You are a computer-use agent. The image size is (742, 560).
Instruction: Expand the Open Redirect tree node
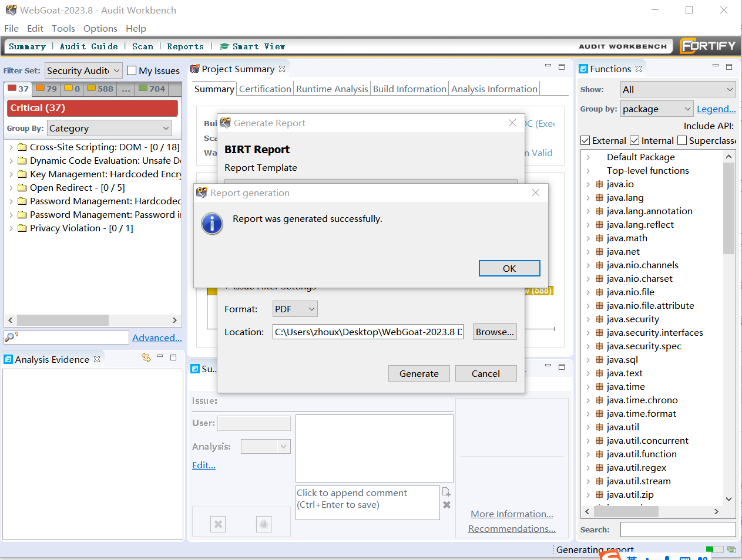pyautogui.click(x=11, y=188)
